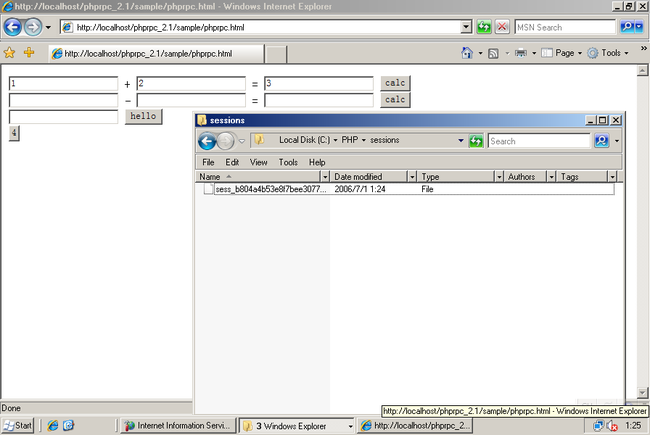Click the second addend field containing 2
Image resolution: width=650 pixels, height=435 pixels.
click(x=191, y=83)
